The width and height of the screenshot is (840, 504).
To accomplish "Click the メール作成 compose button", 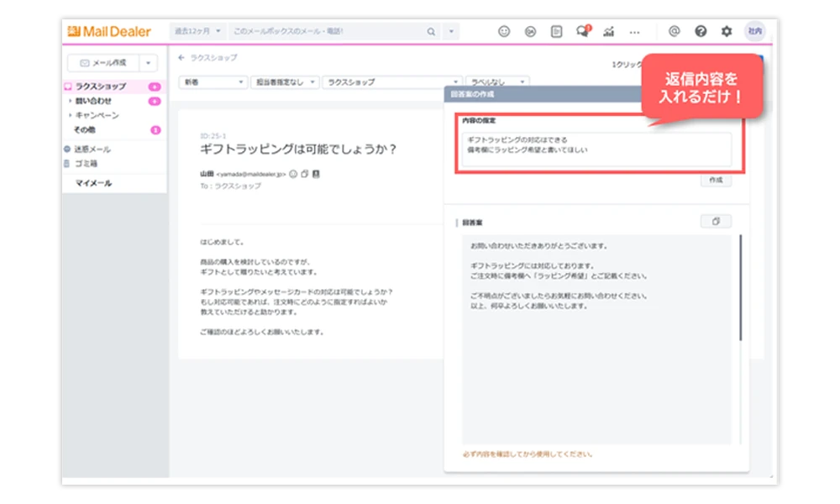I will point(103,62).
